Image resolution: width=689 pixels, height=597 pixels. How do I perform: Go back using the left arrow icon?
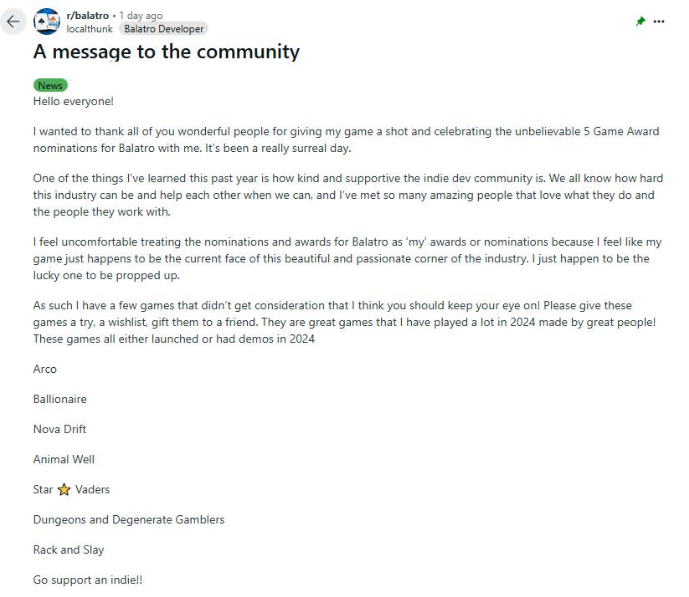click(14, 21)
